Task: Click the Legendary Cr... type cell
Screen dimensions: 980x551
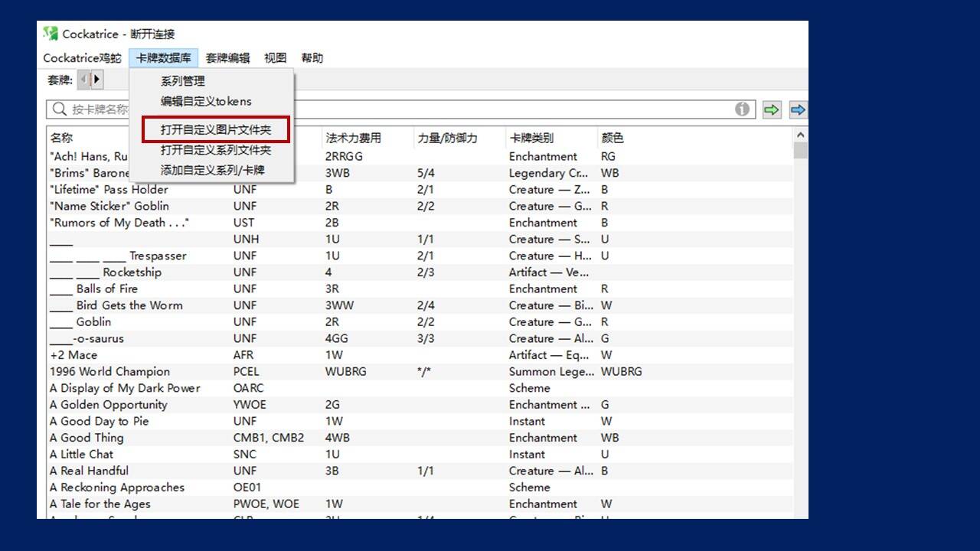Action: pyautogui.click(x=548, y=173)
